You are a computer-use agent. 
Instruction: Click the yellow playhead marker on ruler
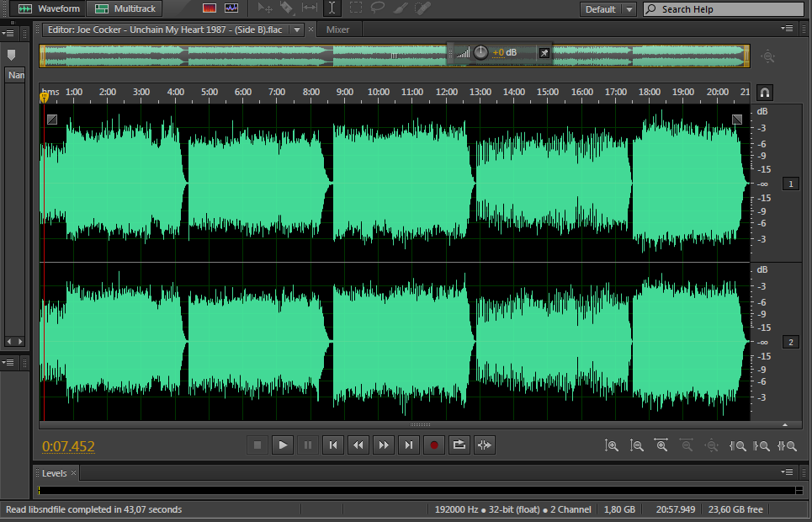coord(44,97)
